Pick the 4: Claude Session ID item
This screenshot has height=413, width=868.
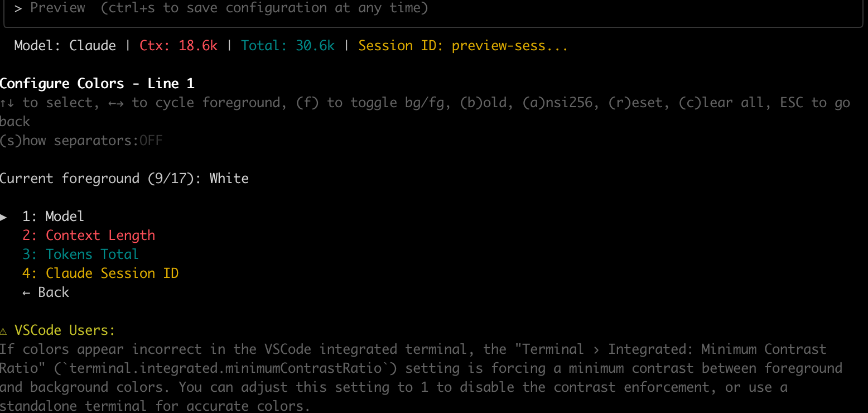point(100,273)
